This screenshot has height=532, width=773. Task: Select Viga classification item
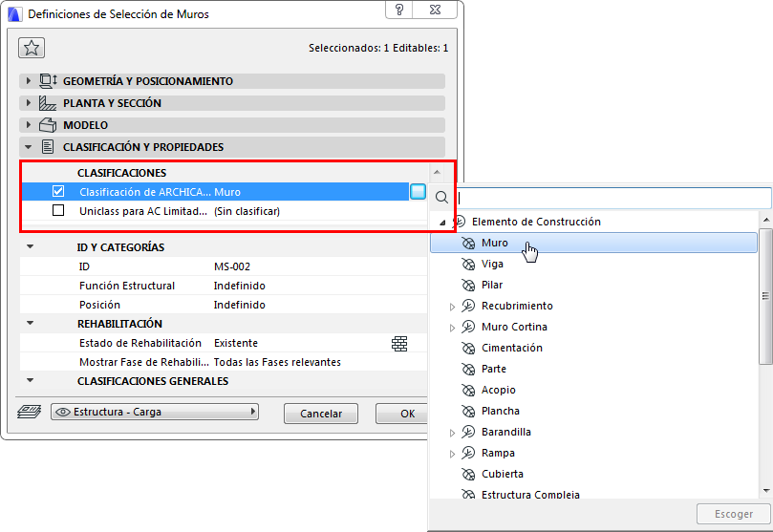click(x=492, y=264)
